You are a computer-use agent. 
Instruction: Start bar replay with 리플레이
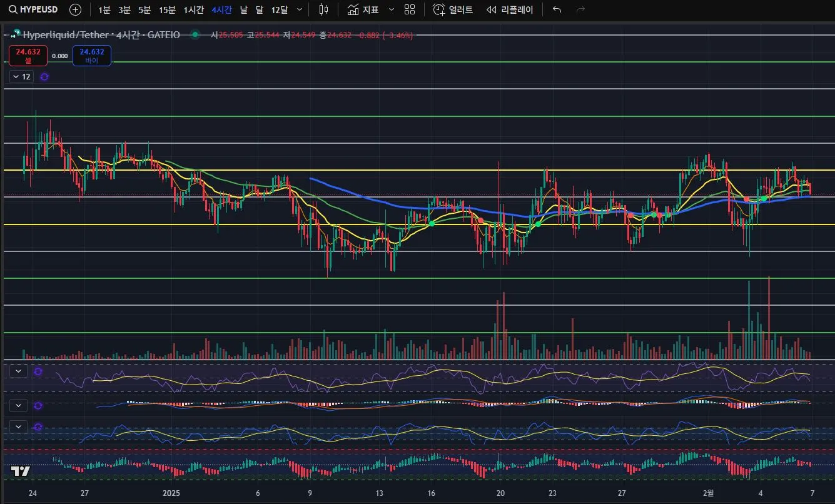tap(510, 9)
